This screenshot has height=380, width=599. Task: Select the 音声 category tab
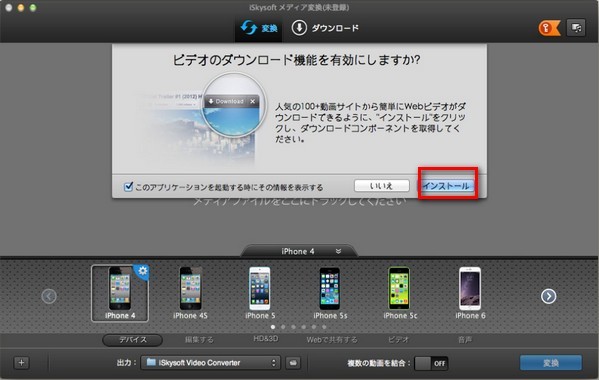tap(465, 340)
